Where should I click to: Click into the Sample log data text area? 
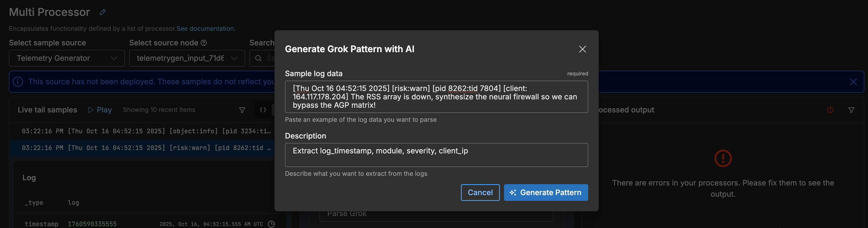[436, 97]
